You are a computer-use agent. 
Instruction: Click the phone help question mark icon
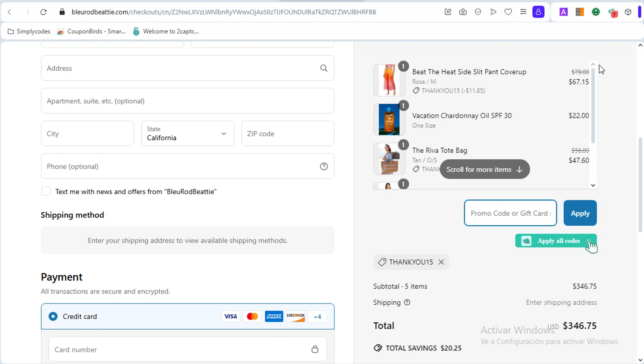324,166
